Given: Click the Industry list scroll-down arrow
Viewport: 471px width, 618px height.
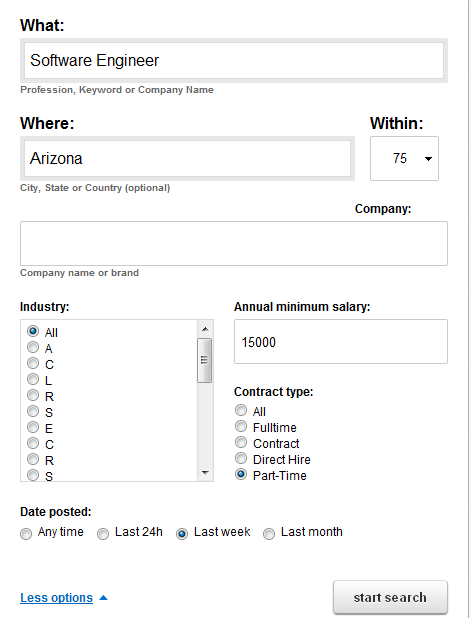Looking at the screenshot, I should click(x=205, y=473).
